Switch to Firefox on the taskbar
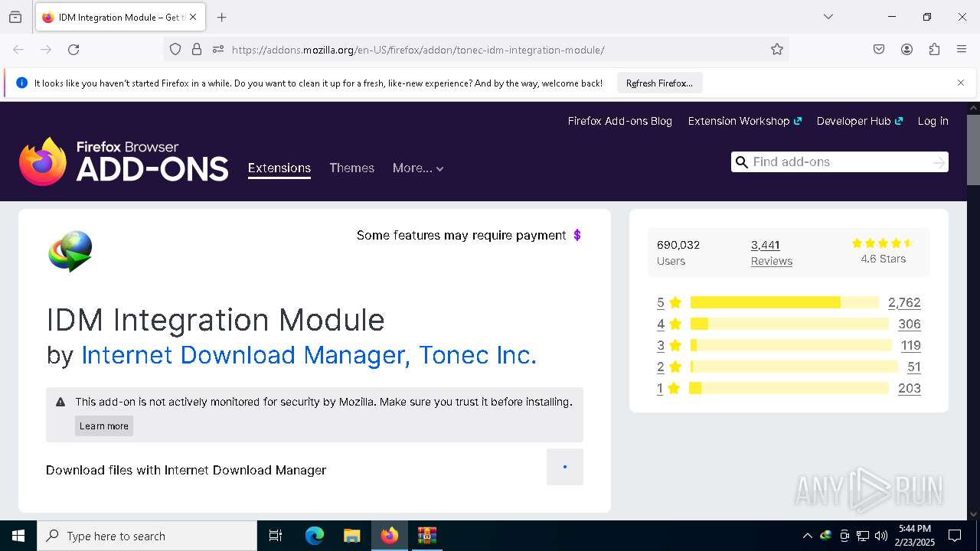Image resolution: width=980 pixels, height=551 pixels. 390,536
